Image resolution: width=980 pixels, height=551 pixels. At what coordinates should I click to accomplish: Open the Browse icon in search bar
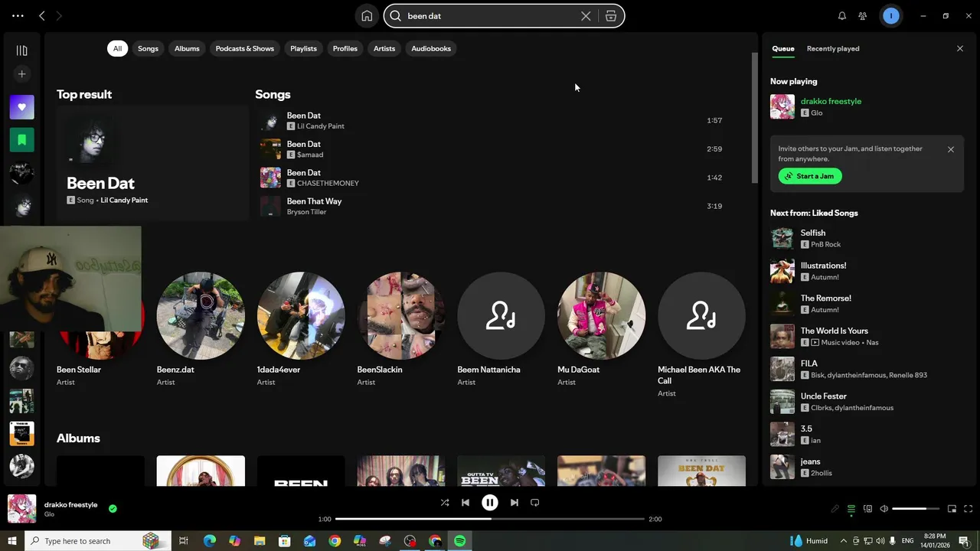coord(611,16)
